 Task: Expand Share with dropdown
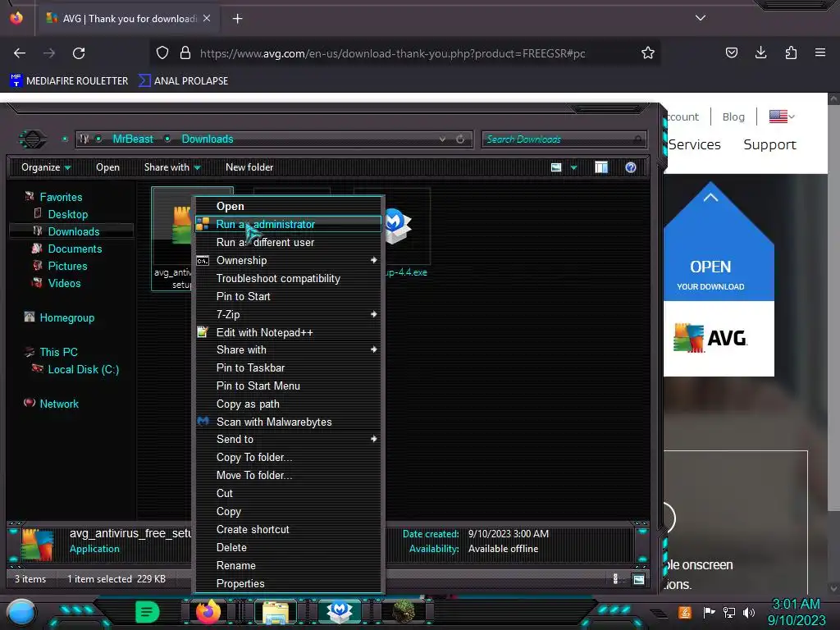click(172, 167)
